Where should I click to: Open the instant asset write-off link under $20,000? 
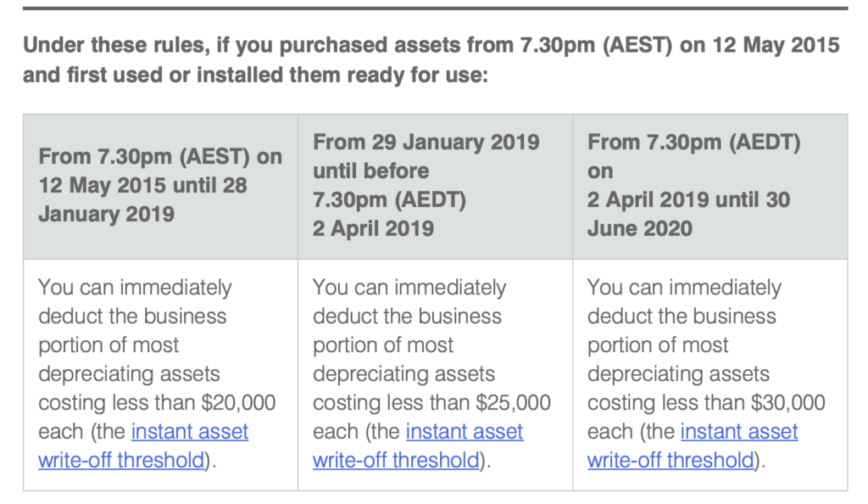[x=190, y=432]
